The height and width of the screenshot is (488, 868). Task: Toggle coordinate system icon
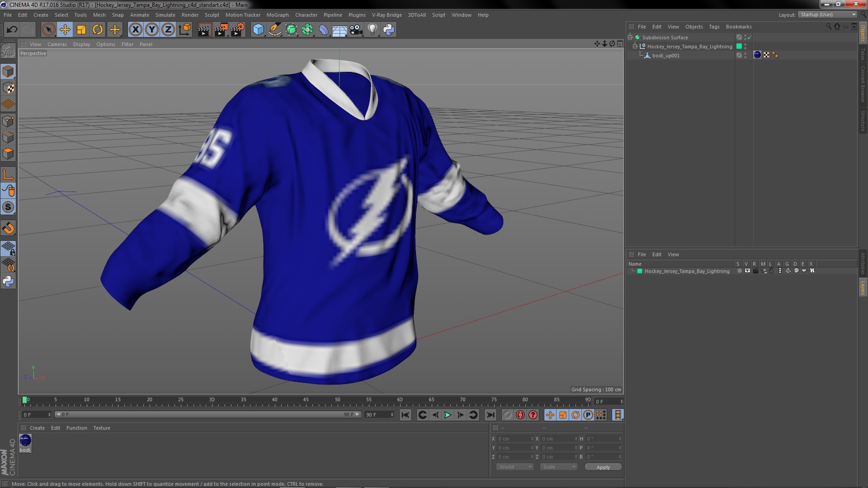coord(184,30)
